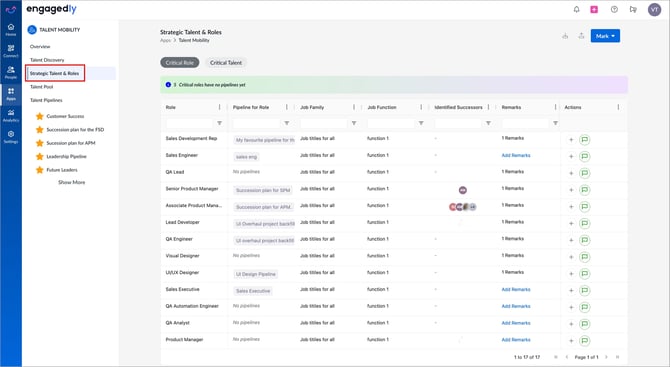Open Remarks column menu dots
This screenshot has height=367, width=670.
pyautogui.click(x=555, y=107)
